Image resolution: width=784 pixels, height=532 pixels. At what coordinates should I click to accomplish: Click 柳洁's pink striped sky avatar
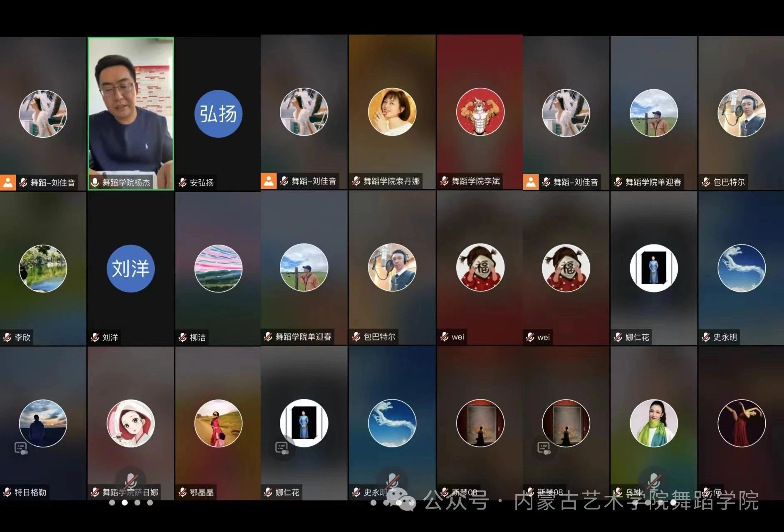click(x=218, y=268)
